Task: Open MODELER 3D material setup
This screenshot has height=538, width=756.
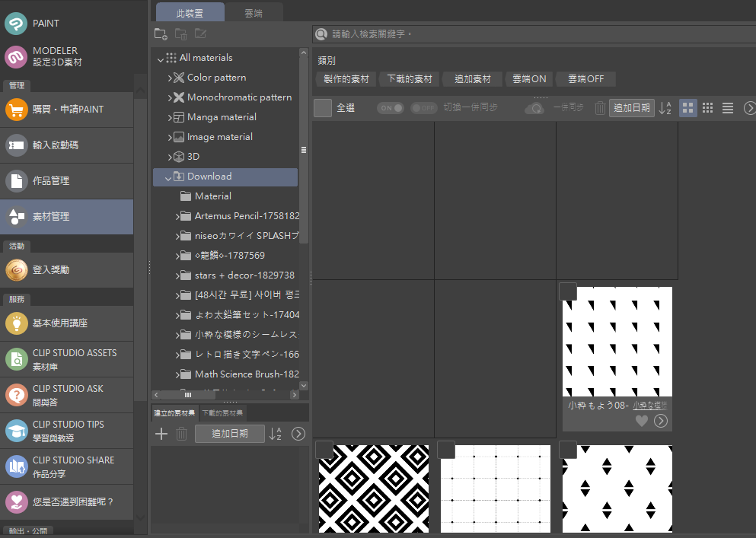Action: point(66,56)
